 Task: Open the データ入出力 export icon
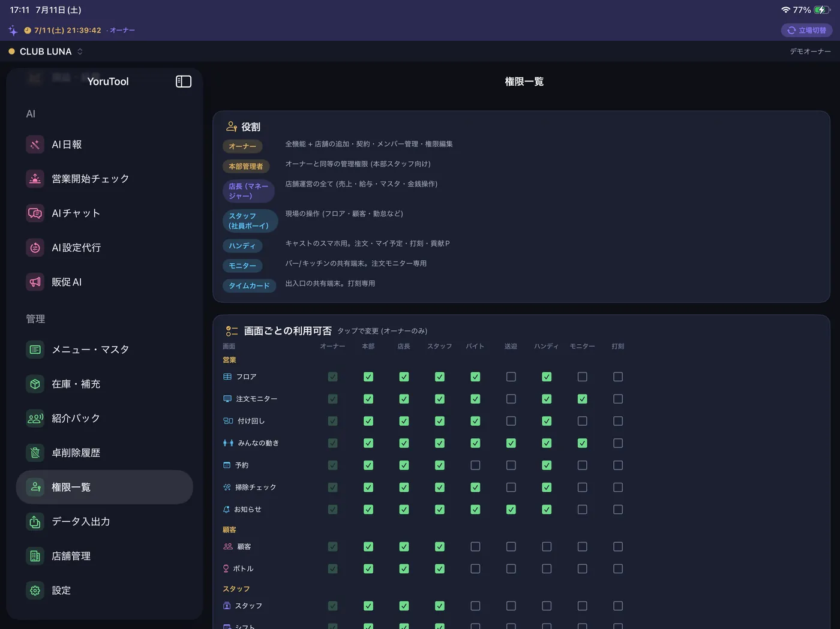(x=35, y=522)
